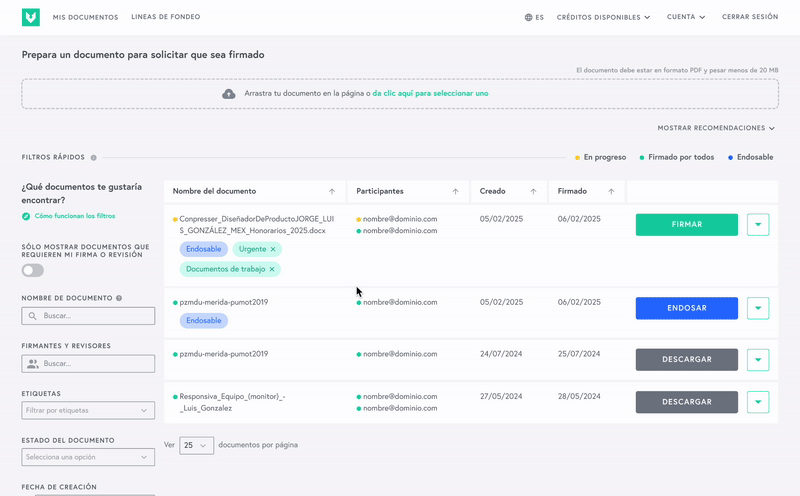
Task: Sort by Participantes arrow
Action: [x=456, y=191]
